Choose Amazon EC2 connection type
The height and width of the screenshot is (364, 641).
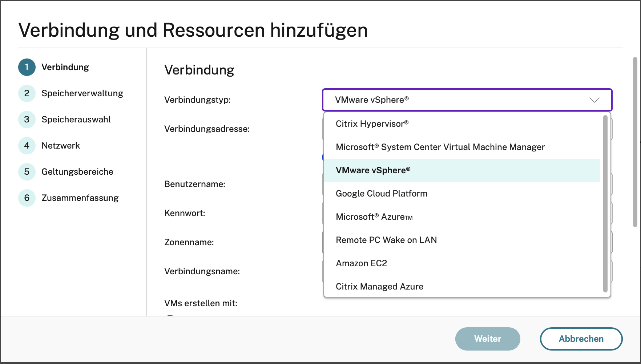point(462,263)
